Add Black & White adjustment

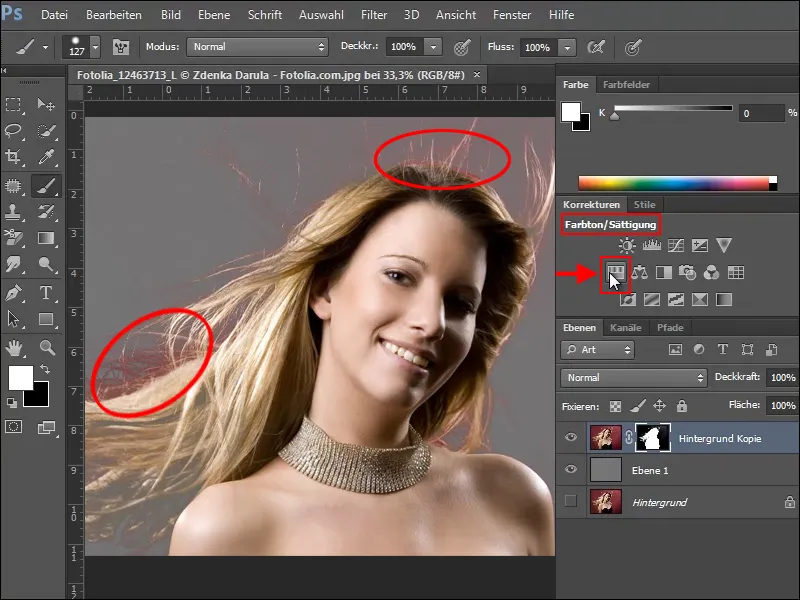click(x=664, y=272)
